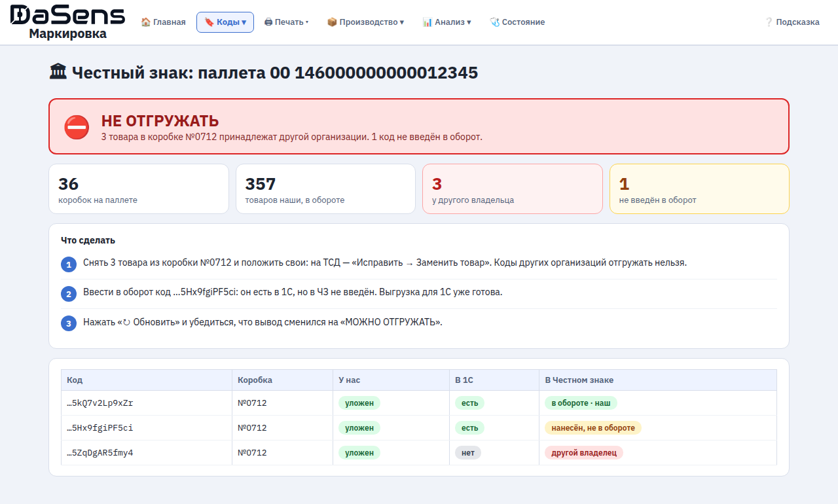Click the 36 коробок на паллете card
The image size is (838, 504).
coord(139,189)
